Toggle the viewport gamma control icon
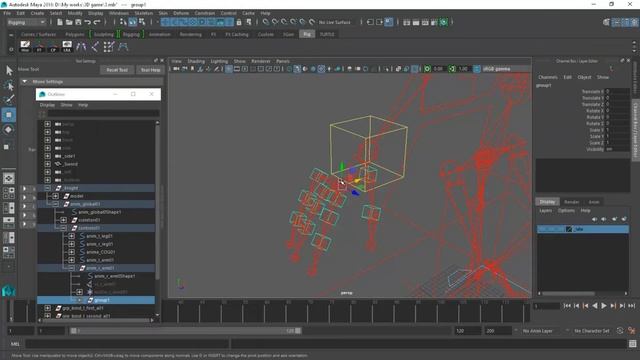This screenshot has height=360, width=640. pos(452,69)
